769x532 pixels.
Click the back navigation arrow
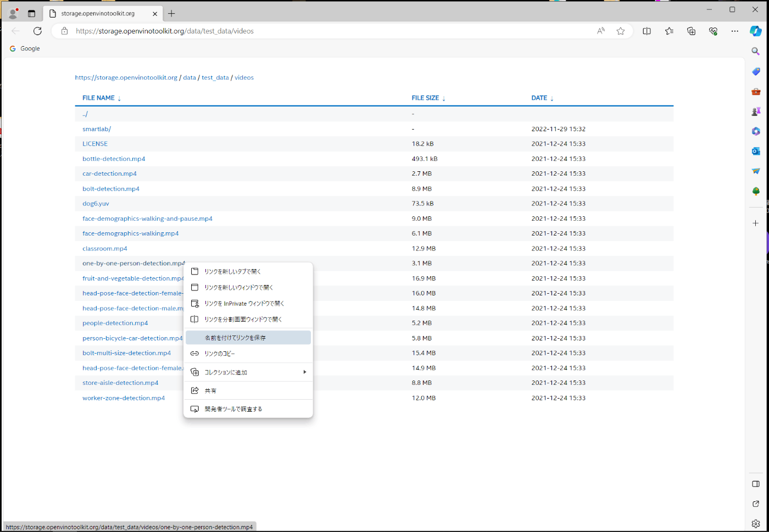15,31
